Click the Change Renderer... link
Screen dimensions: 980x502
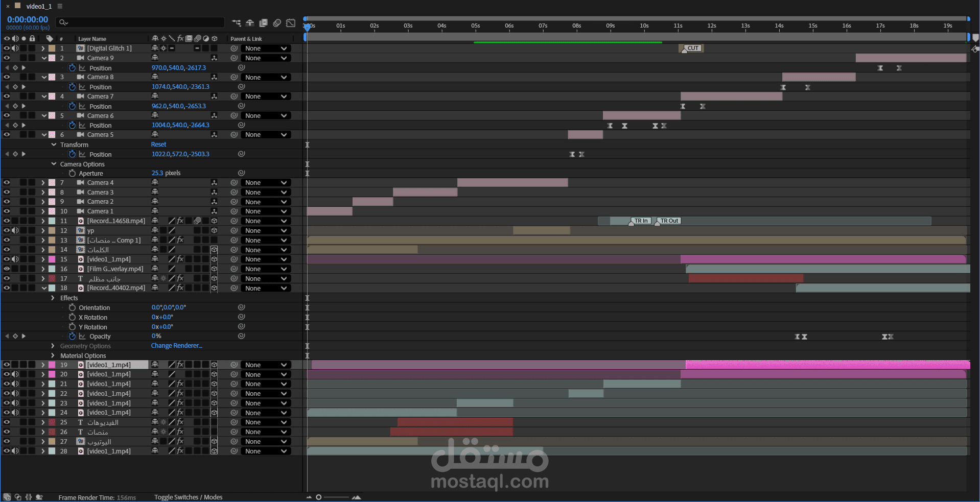pos(176,346)
